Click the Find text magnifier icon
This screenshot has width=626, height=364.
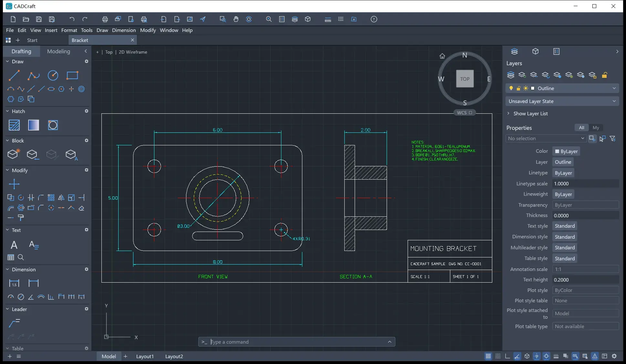pos(21,257)
